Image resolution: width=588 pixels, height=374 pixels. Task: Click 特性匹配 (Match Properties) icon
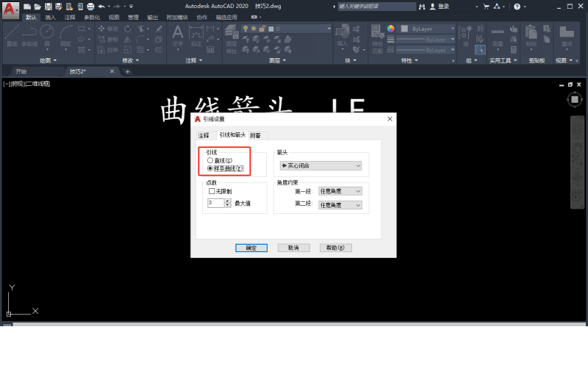tap(377, 39)
